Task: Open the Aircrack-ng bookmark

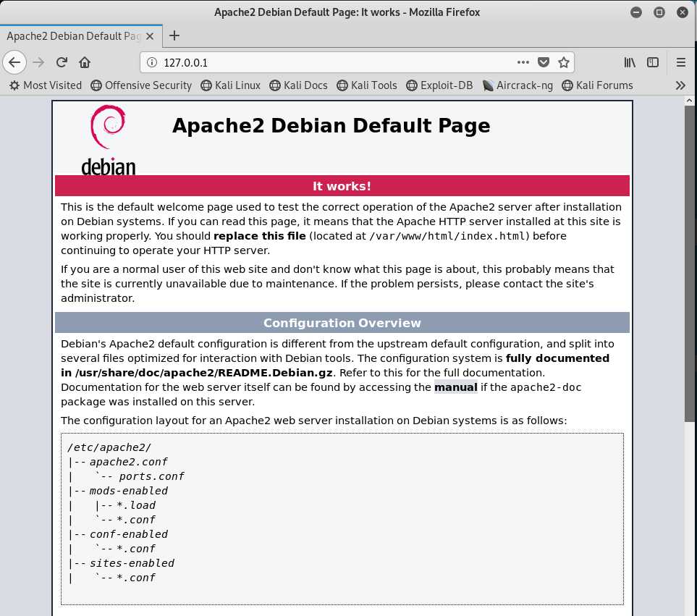Action: tap(518, 85)
